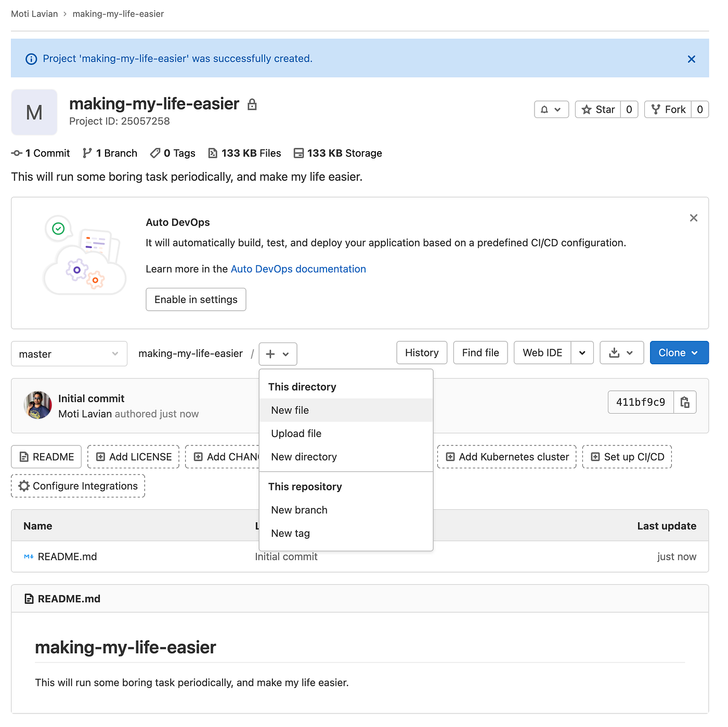Click making-my-life-easier breadcrumb path

[190, 354]
